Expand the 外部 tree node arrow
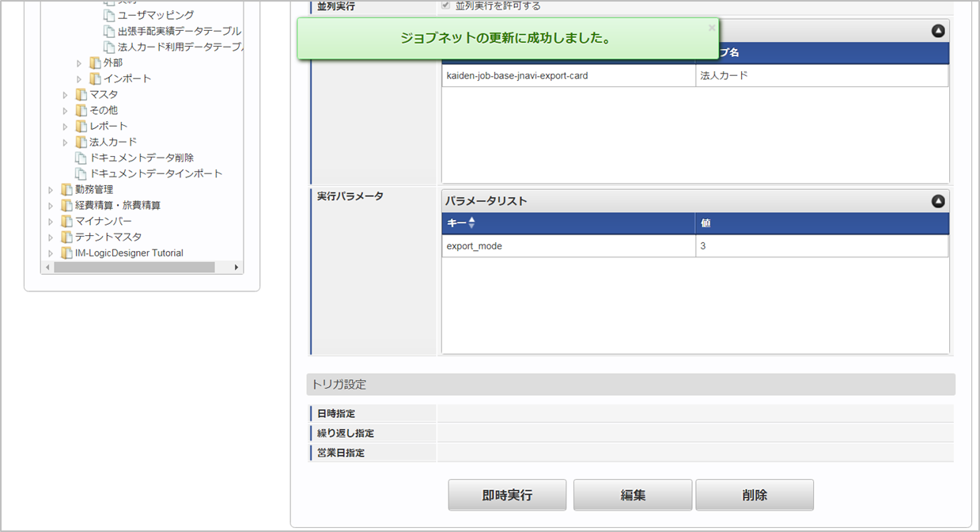This screenshot has width=980, height=532. [x=79, y=63]
